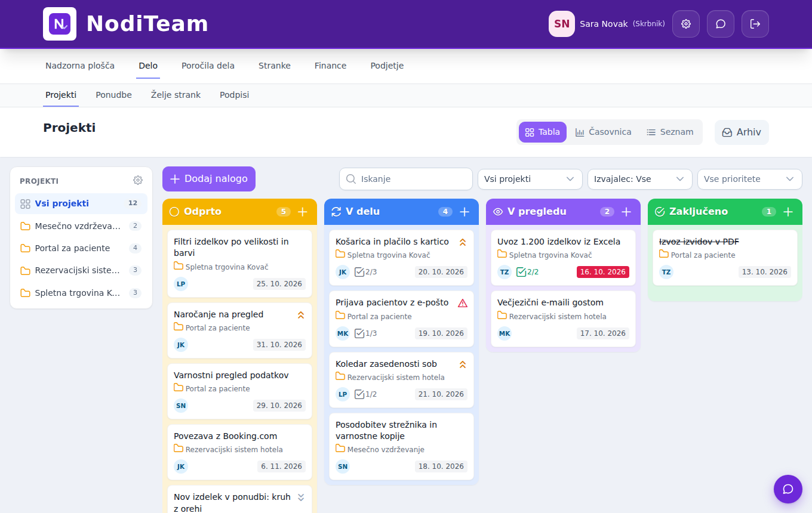Click the NodiTeam logo icon
The image size is (812, 513).
[x=60, y=24]
